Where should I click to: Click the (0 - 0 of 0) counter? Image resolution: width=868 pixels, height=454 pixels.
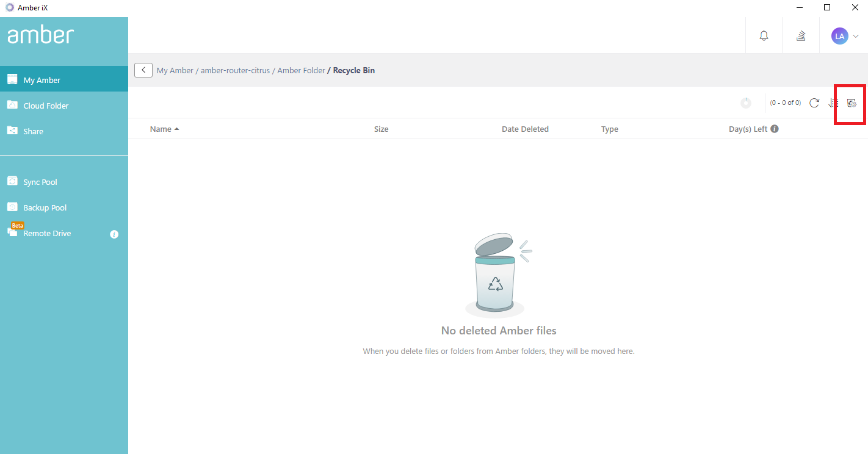[x=786, y=103]
